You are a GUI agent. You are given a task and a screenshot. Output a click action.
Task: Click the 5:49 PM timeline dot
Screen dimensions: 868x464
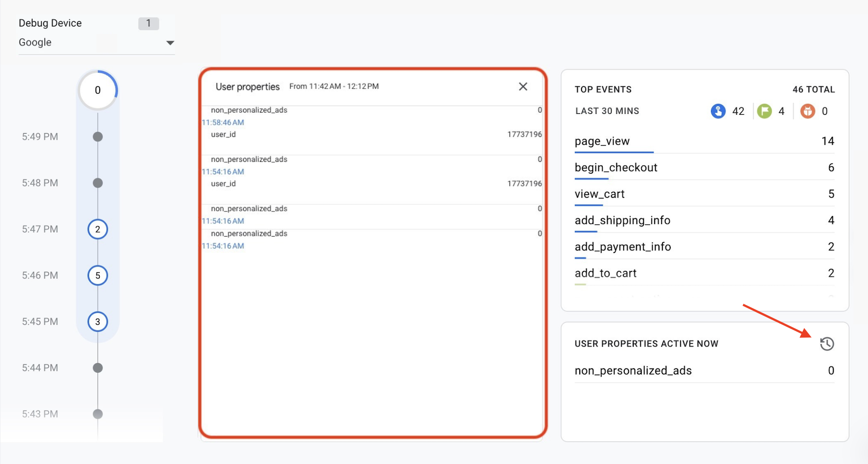pyautogui.click(x=97, y=137)
